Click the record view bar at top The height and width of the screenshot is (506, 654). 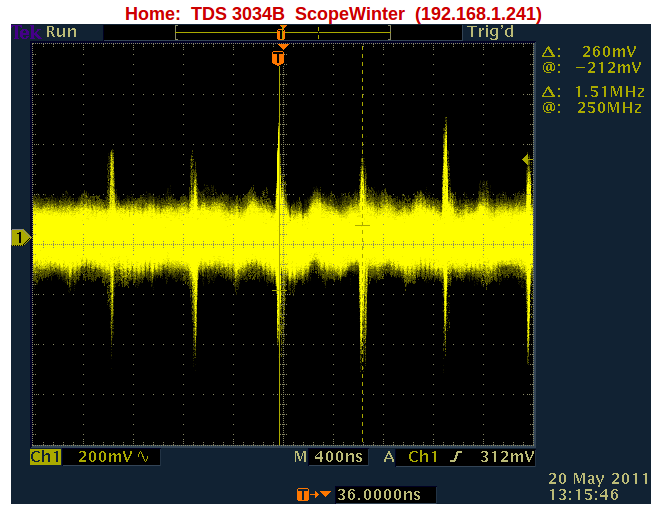pos(283,33)
